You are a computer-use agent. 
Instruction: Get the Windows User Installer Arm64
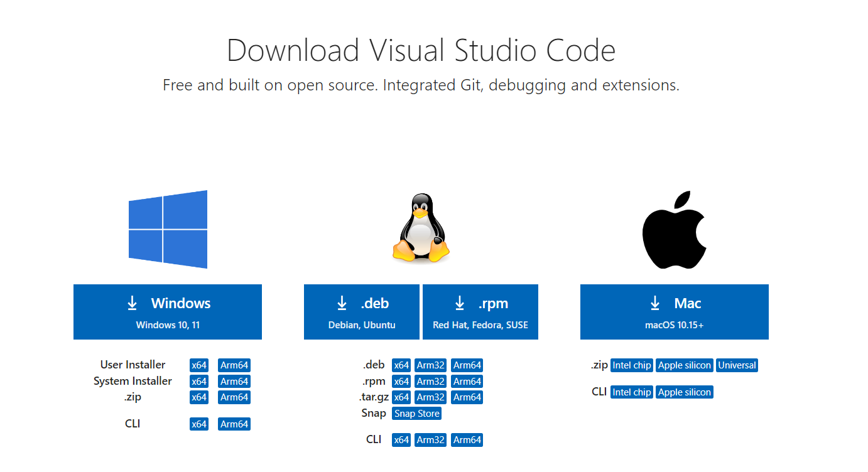234,365
